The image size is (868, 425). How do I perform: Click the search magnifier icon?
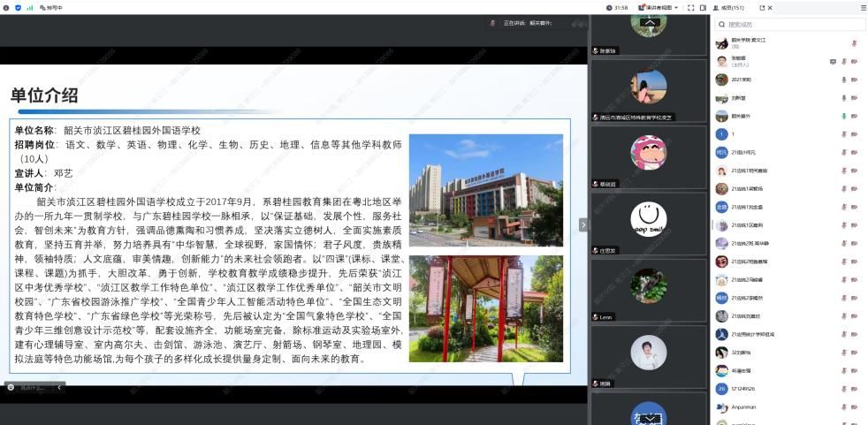click(x=721, y=25)
